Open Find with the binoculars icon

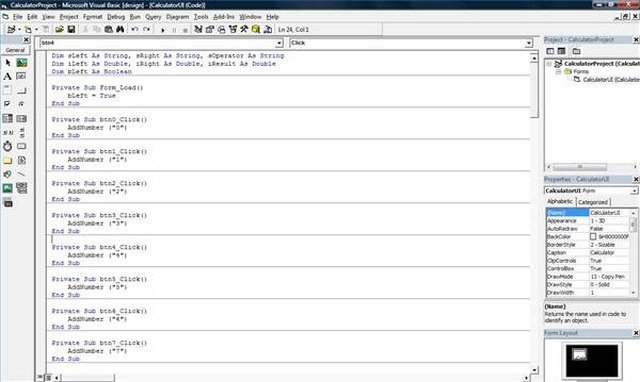tap(120, 29)
